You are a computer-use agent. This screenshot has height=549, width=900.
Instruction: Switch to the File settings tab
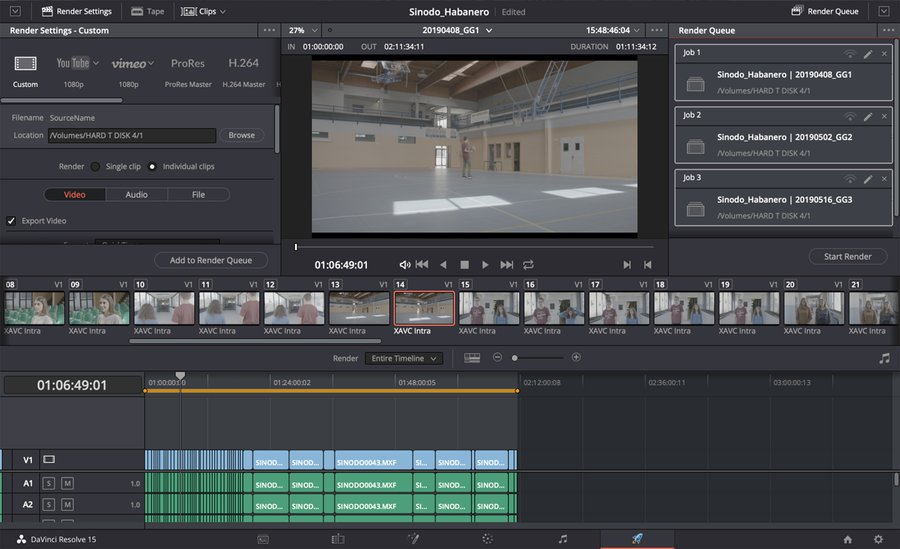pyautogui.click(x=198, y=195)
